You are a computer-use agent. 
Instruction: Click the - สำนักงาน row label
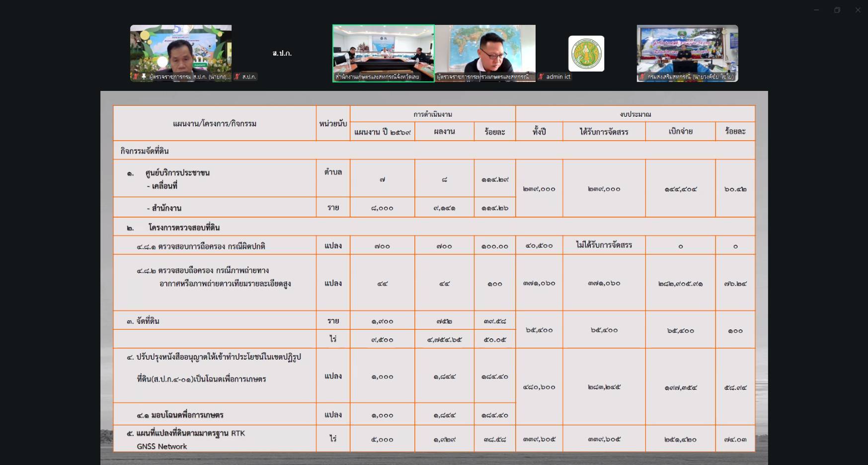click(164, 208)
